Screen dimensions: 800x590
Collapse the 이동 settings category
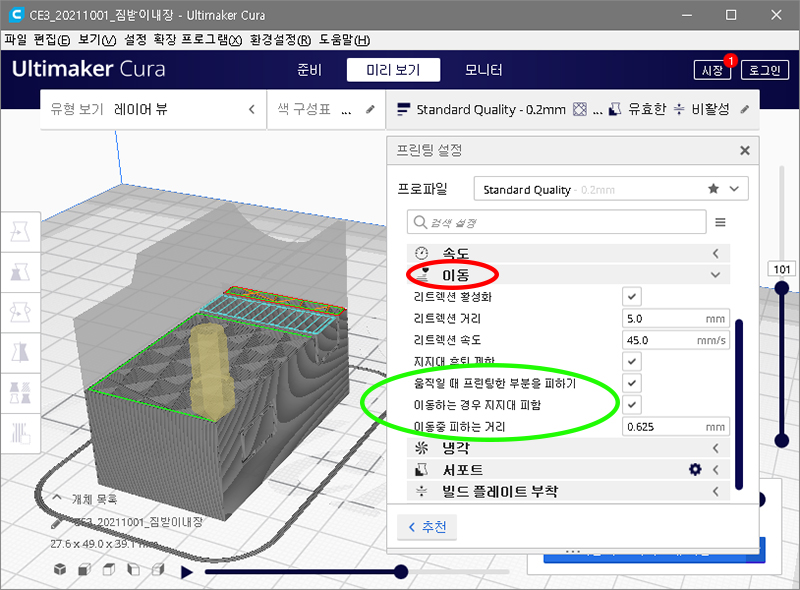point(568,275)
